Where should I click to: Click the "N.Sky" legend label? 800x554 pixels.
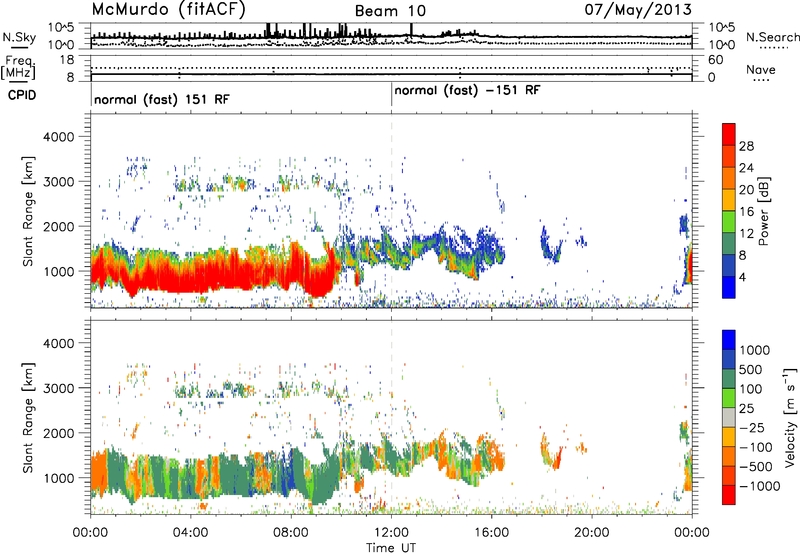[19, 37]
